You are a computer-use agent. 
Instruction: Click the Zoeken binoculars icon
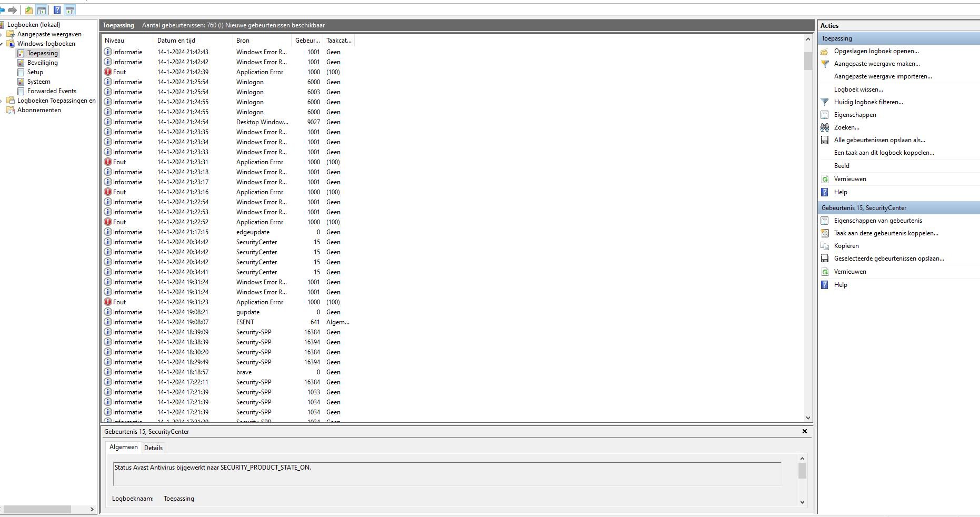(825, 127)
